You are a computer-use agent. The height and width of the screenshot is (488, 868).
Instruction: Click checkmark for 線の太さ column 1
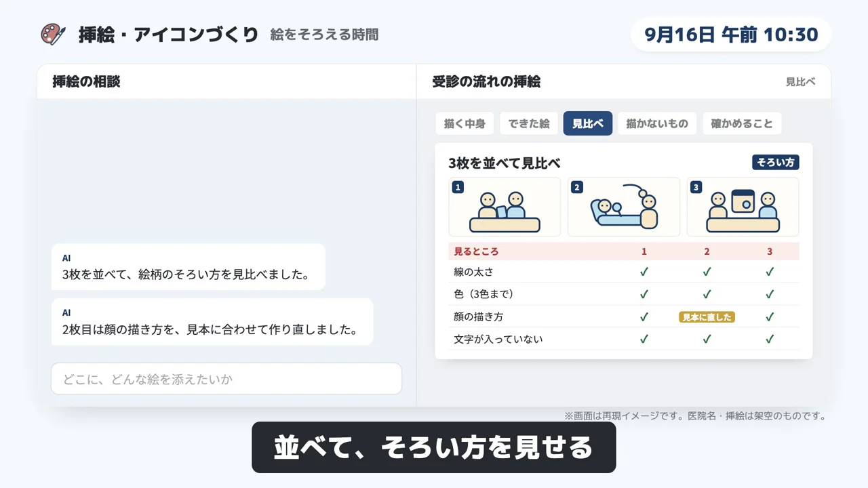click(644, 272)
